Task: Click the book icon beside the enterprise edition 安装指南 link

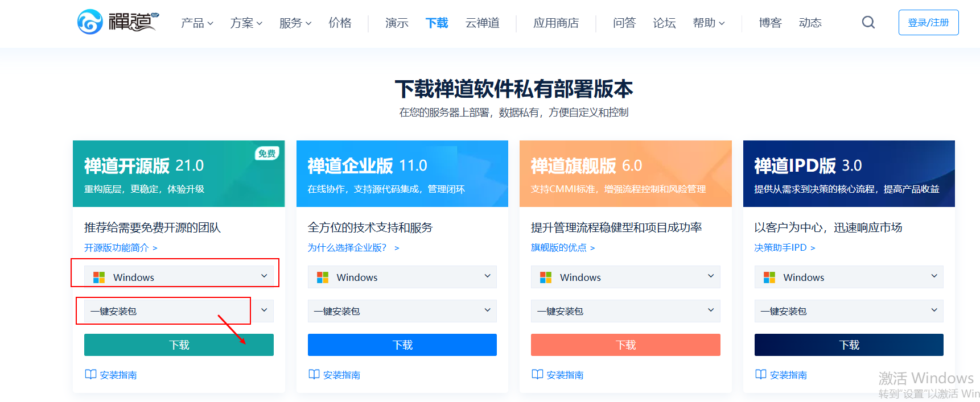Action: (314, 374)
